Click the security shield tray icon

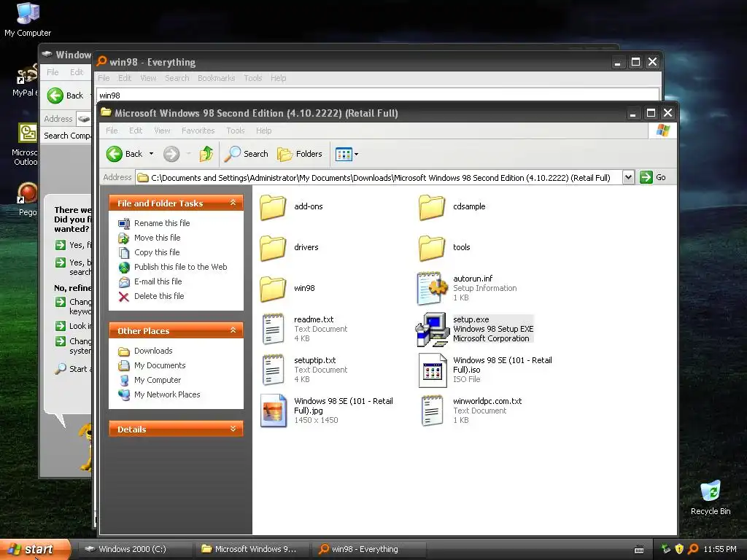point(679,549)
